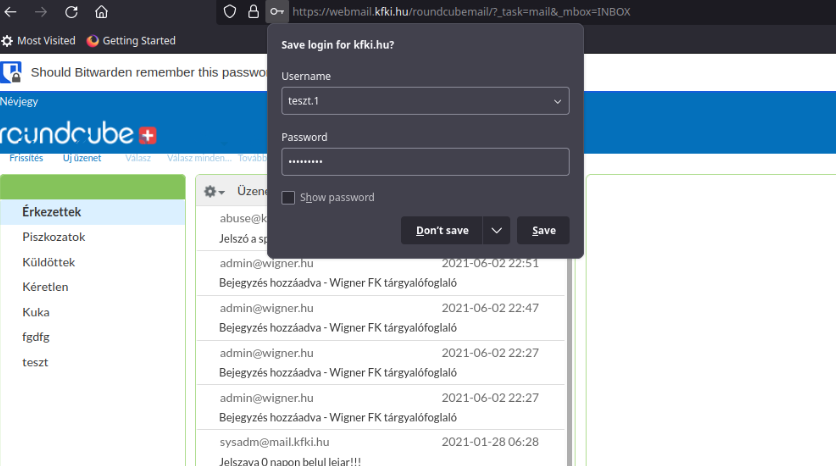This screenshot has height=466, width=836.
Task: Click the Válasz minden reply-all button
Action: tap(199, 158)
